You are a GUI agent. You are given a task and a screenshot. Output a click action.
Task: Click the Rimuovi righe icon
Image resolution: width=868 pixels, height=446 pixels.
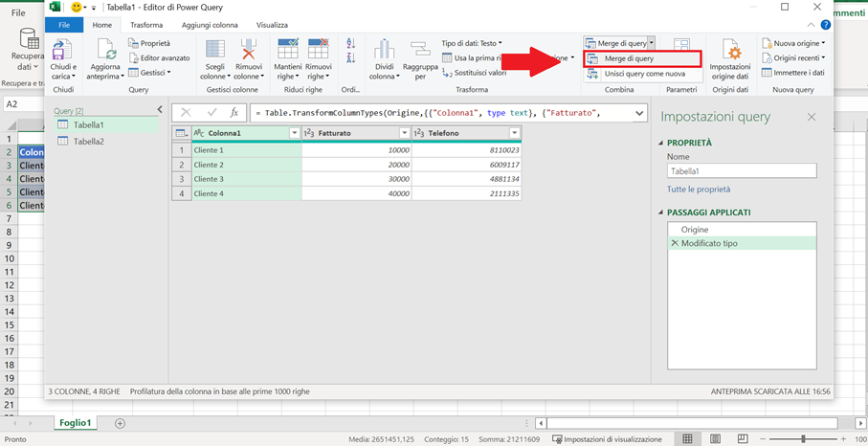pyautogui.click(x=319, y=49)
